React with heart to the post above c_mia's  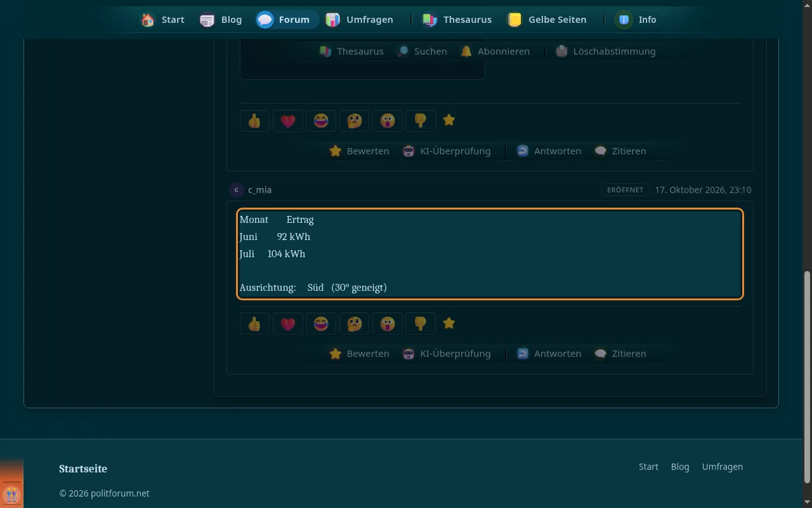click(x=288, y=121)
